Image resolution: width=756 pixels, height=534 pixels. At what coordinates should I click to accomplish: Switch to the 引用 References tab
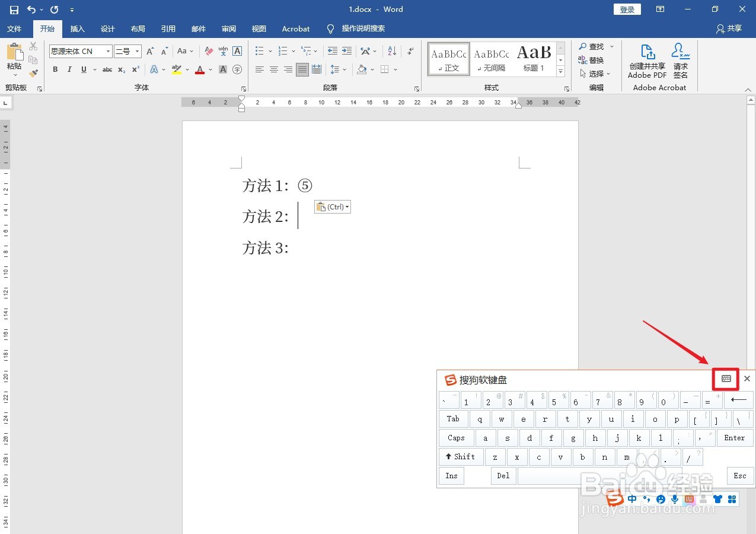[168, 28]
